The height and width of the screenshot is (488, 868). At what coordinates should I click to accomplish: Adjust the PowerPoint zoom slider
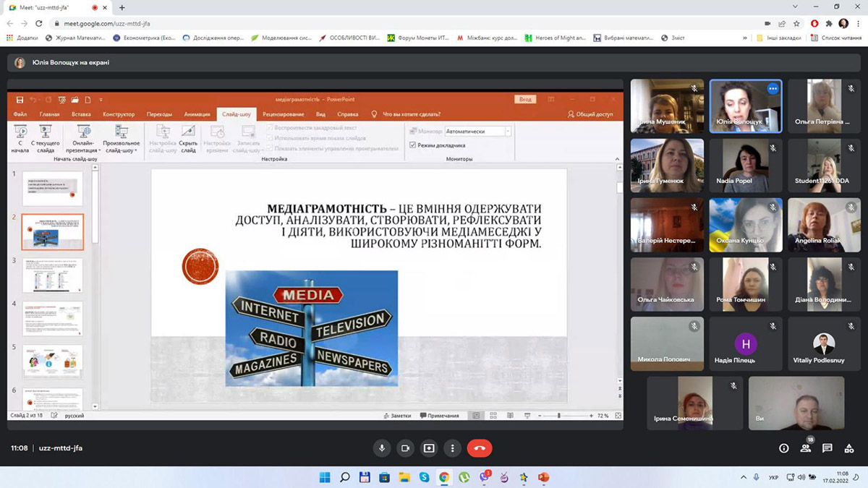tap(559, 416)
